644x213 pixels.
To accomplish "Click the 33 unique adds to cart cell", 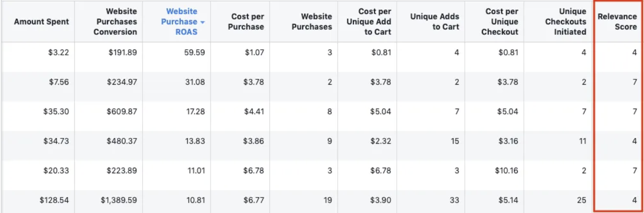I will 454,200.
